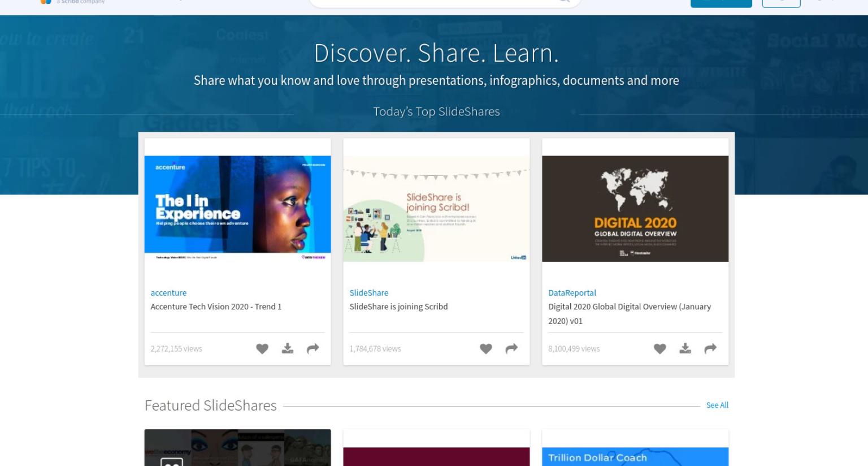Image resolution: width=868 pixels, height=466 pixels.
Task: Open the Trillion Dollar Coach featured thumbnail
Action: (635, 456)
